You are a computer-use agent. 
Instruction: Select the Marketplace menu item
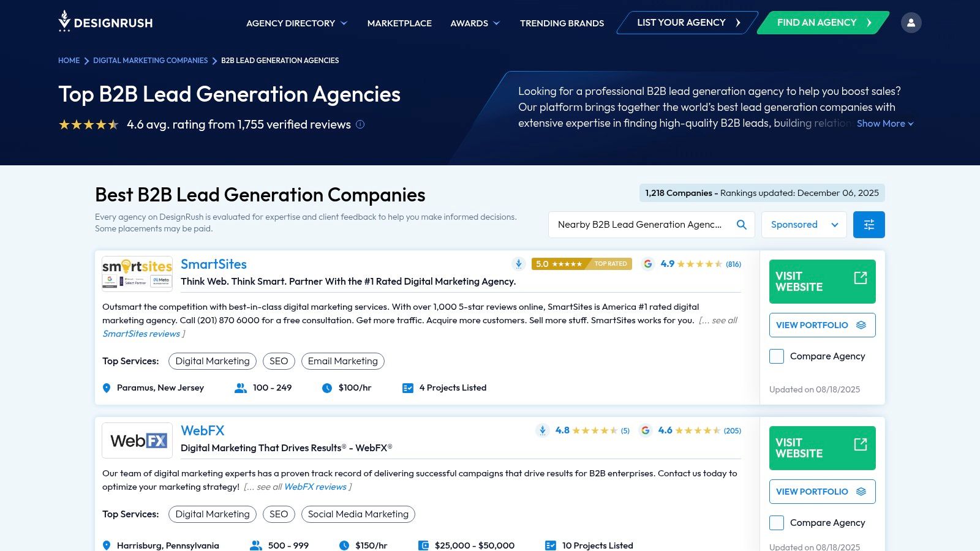point(399,23)
